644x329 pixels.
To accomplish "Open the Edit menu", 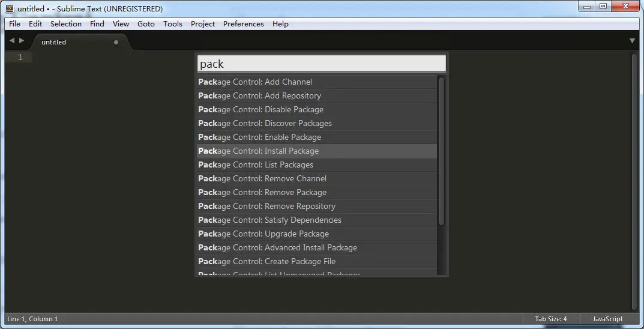I will [35, 24].
